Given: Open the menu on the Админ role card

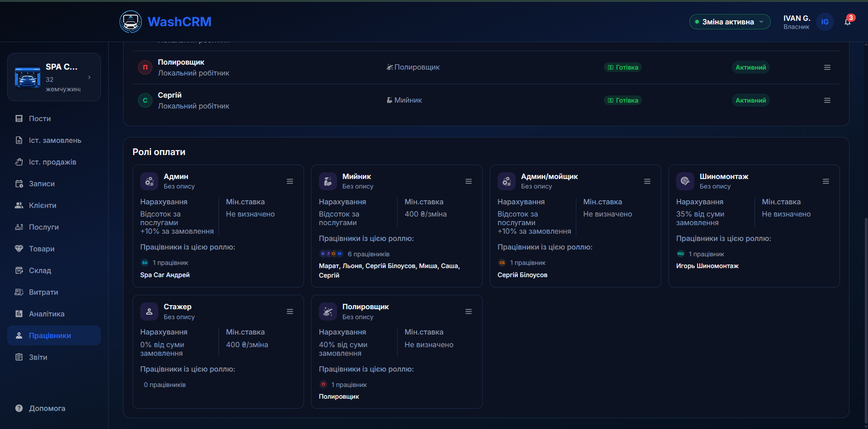Looking at the screenshot, I should [290, 181].
